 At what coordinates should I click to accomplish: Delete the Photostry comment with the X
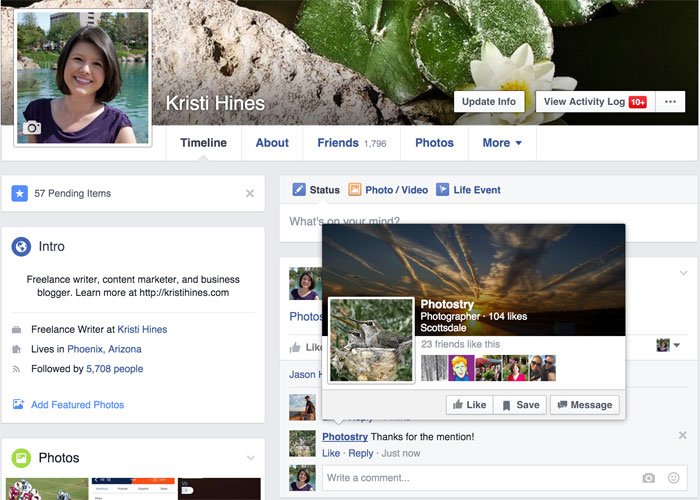tap(683, 435)
